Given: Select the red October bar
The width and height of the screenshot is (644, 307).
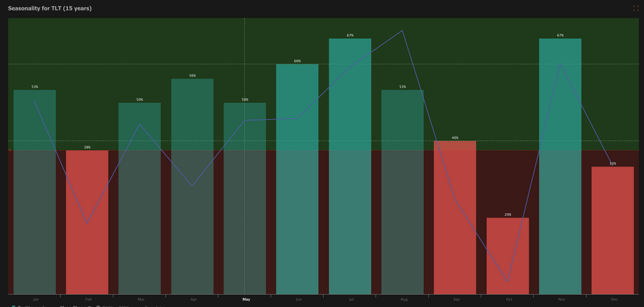Looking at the screenshot, I should point(507,256).
